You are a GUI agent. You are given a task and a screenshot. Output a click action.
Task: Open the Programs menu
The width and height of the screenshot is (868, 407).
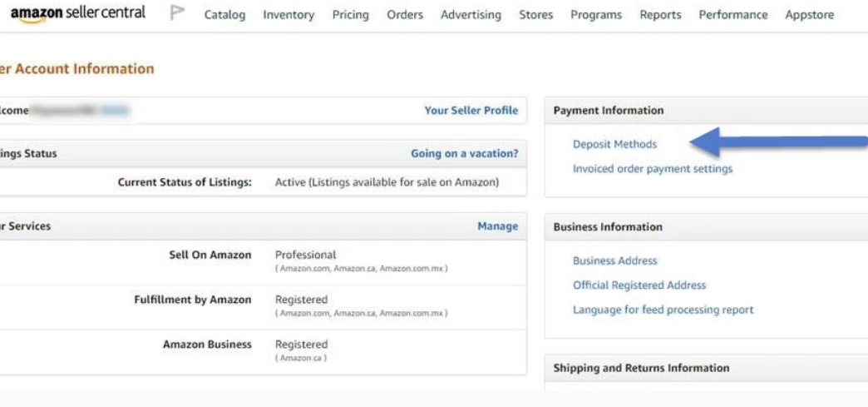pos(596,15)
